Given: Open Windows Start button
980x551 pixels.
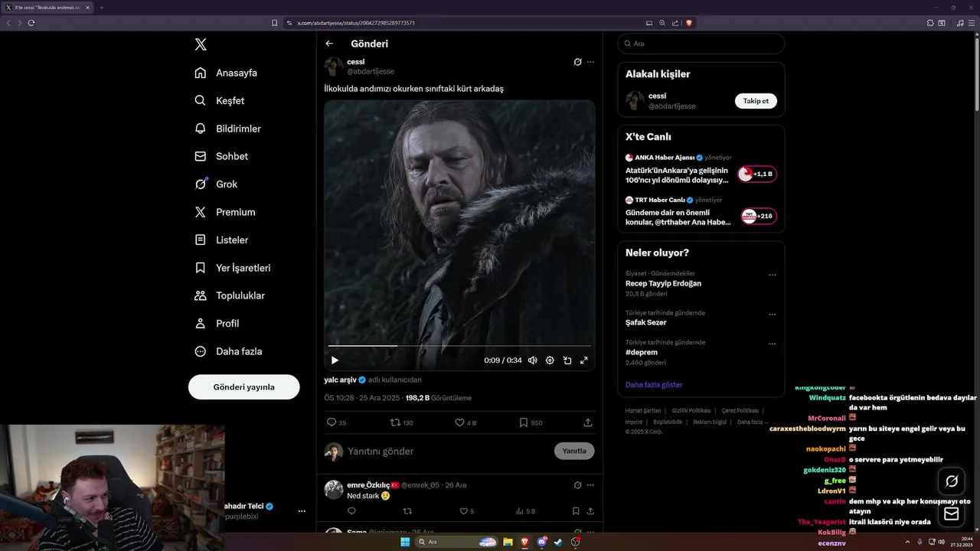Looking at the screenshot, I should (x=405, y=542).
